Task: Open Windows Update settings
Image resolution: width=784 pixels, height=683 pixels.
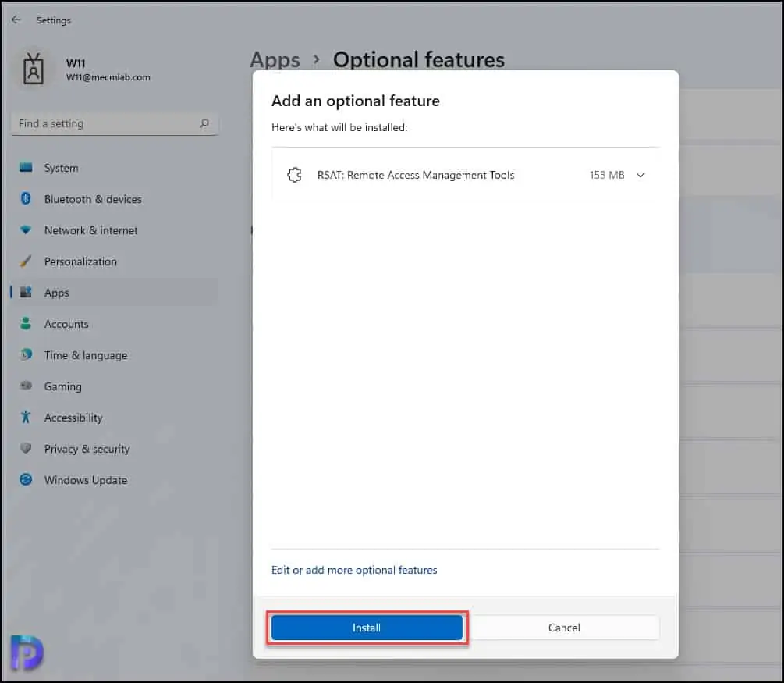Action: tap(115, 480)
